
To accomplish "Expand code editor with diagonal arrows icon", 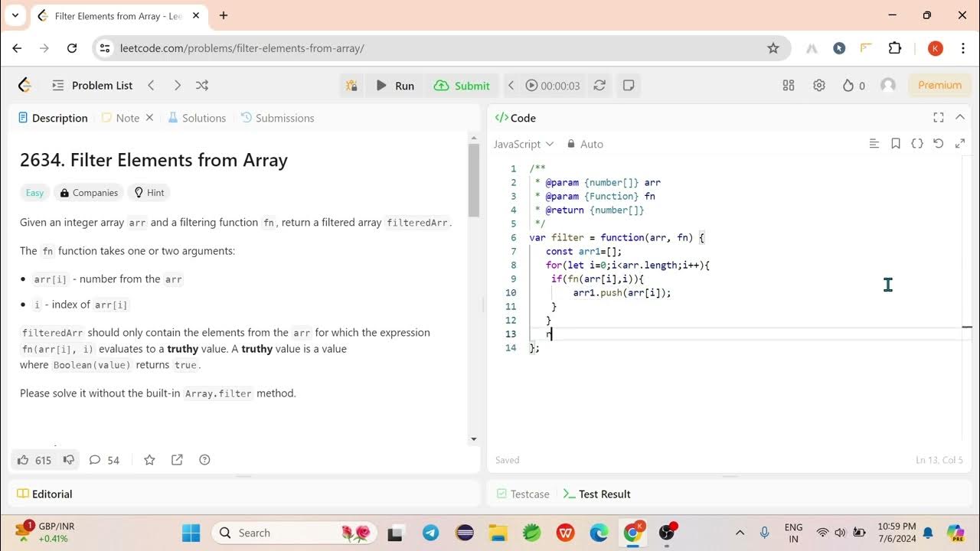I will point(960,143).
